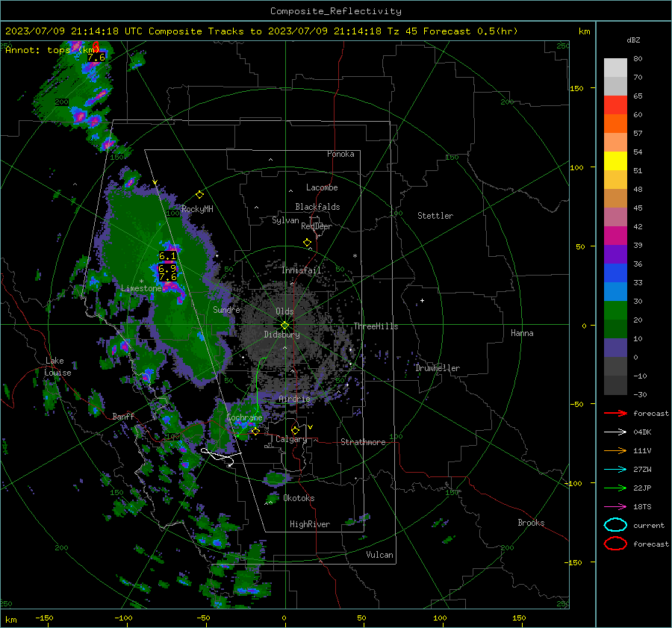Image resolution: width=672 pixels, height=628 pixels.
Task: Click the Brooks city label
Action: 531,523
